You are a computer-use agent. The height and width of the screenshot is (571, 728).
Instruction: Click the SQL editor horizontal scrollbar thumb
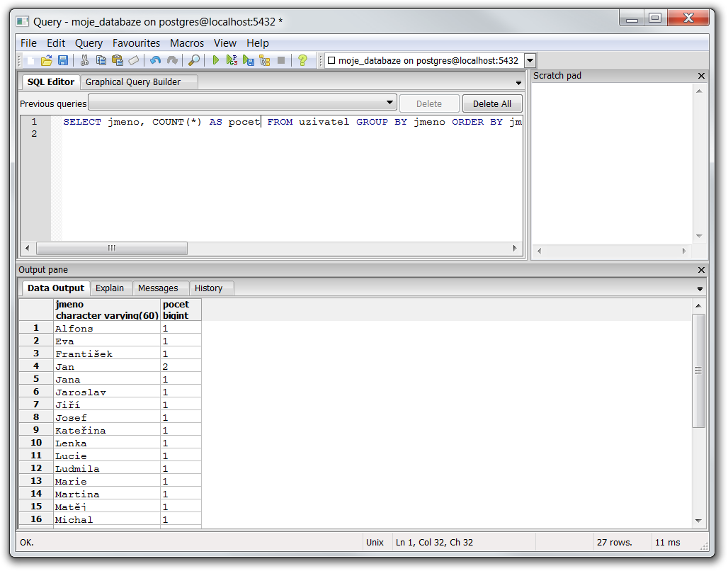point(112,249)
